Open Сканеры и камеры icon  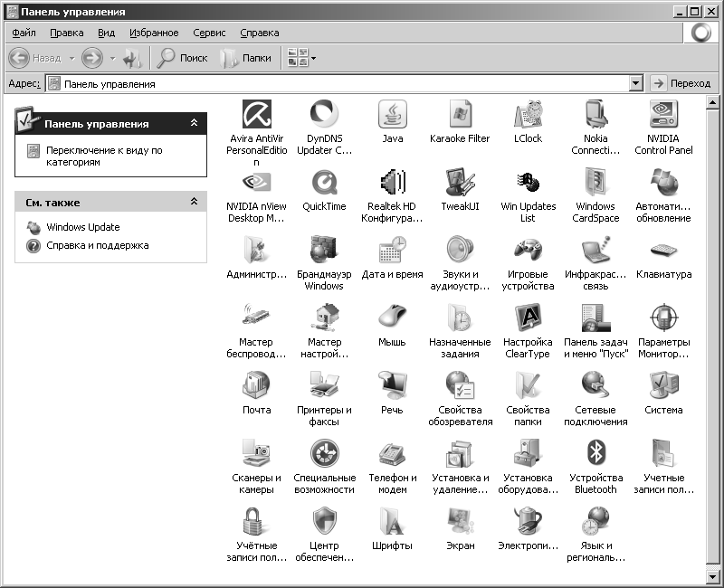pyautogui.click(x=257, y=453)
